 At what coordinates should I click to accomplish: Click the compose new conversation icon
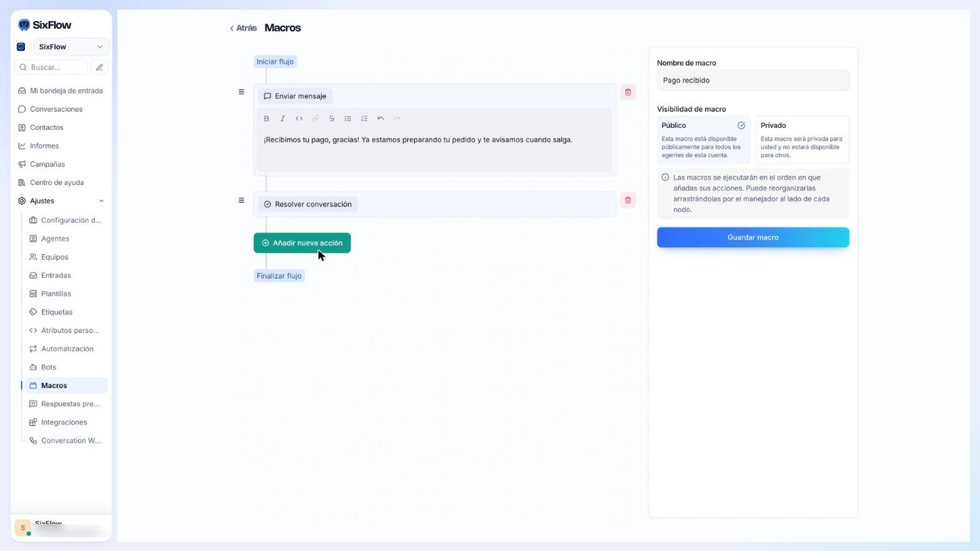(x=99, y=67)
